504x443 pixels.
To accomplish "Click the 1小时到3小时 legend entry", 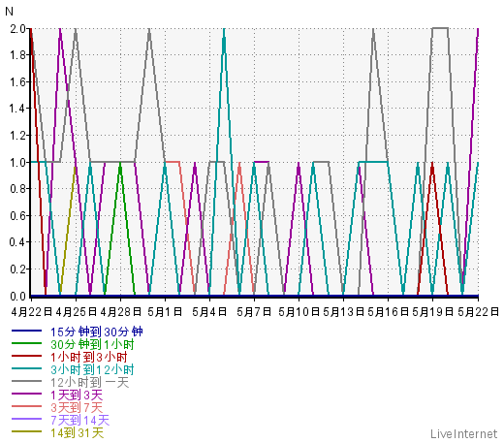I will pos(89,357).
